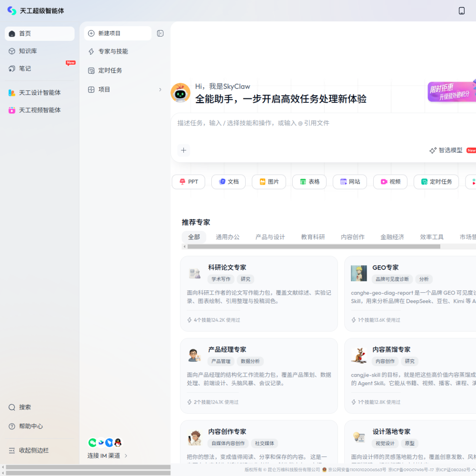This screenshot has height=476, width=476.
Task: Switch to 内容创作 tab
Action: 353,237
